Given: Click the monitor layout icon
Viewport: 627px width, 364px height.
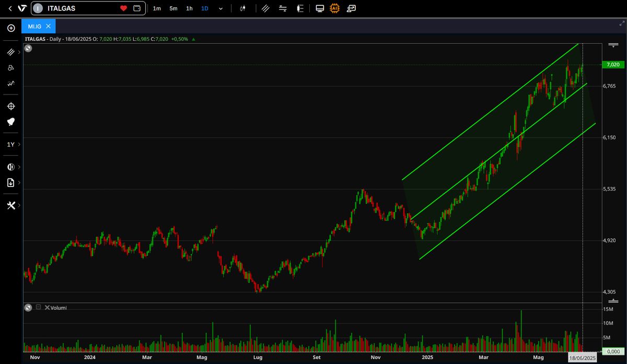Looking at the screenshot, I should click(x=320, y=8).
